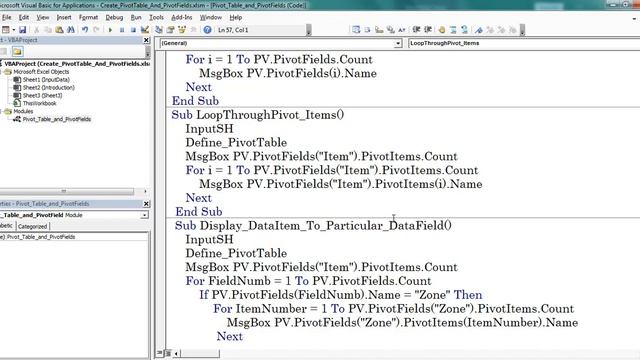
Task: Close the Project Explorer pane
Action: point(147,40)
